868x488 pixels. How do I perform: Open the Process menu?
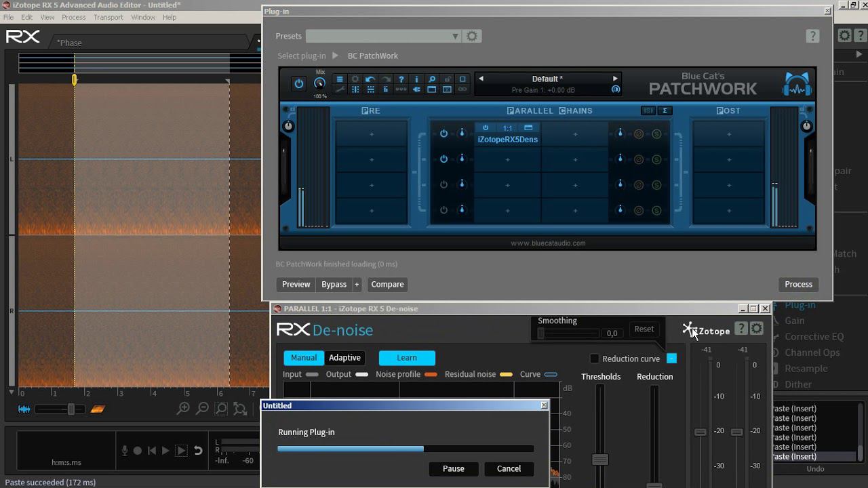click(73, 17)
